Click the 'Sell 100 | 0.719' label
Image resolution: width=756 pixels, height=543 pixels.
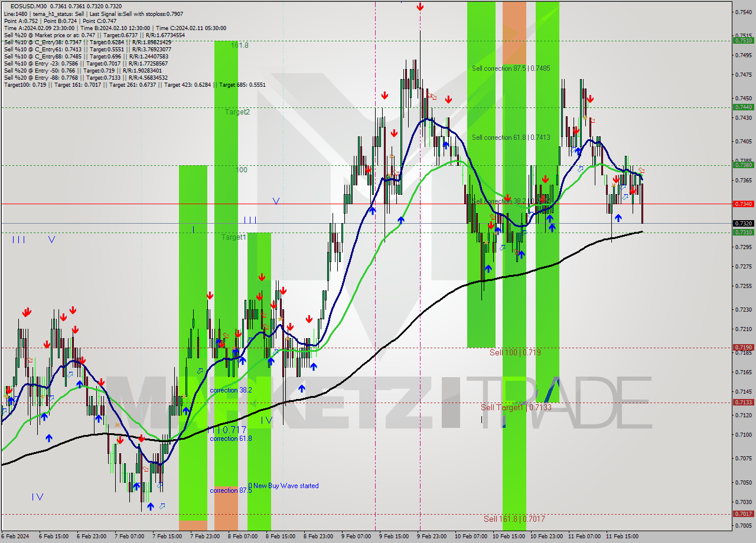[x=515, y=352]
